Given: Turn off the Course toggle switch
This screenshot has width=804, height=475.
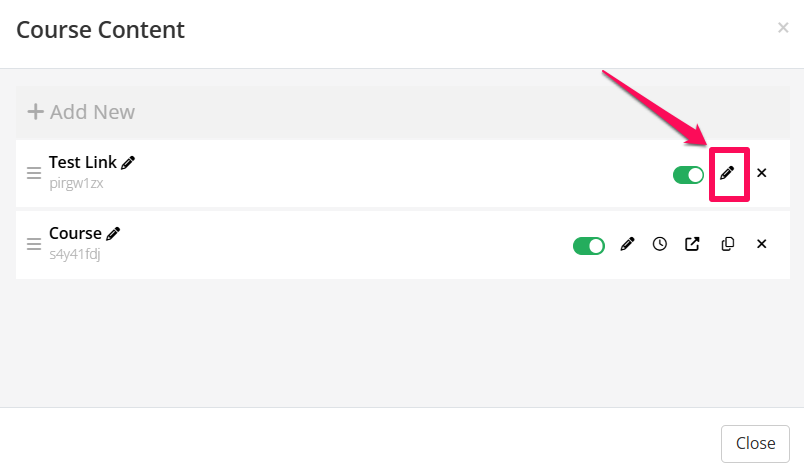Looking at the screenshot, I should tap(589, 245).
